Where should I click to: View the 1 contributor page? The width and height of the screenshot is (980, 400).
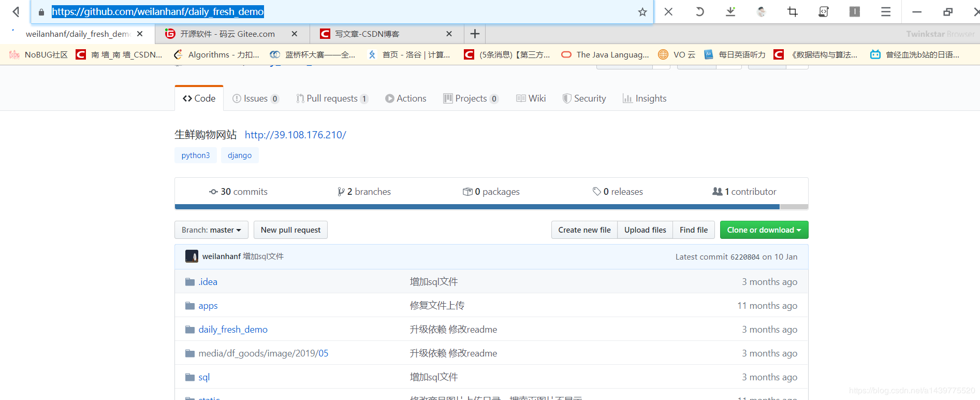744,192
